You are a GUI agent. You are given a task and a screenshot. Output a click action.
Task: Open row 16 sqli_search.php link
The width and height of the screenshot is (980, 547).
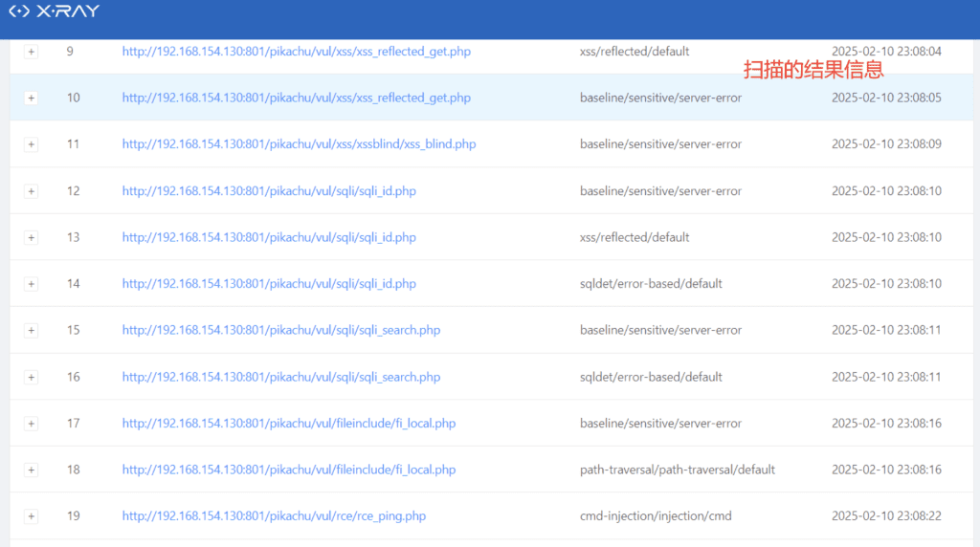[281, 377]
